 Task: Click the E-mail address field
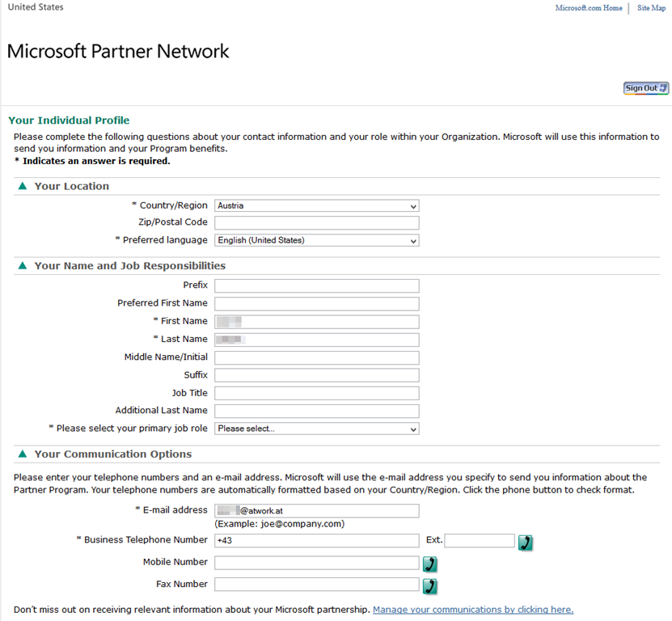pos(317,511)
